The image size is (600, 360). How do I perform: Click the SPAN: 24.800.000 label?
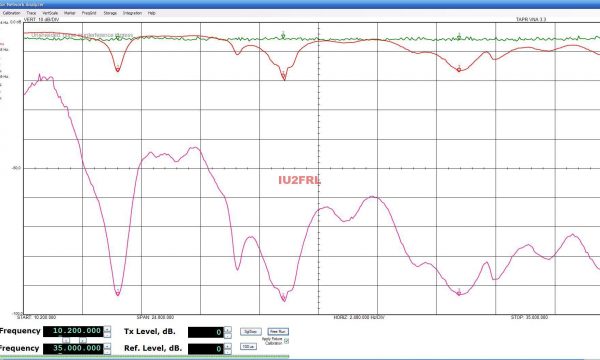pyautogui.click(x=155, y=317)
